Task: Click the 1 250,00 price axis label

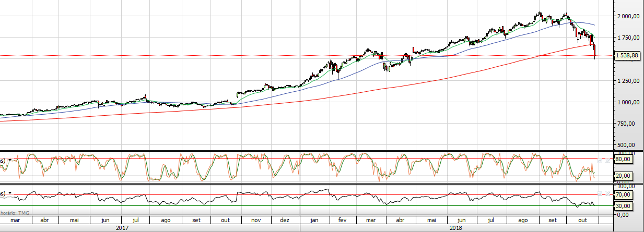Action: tap(628, 81)
